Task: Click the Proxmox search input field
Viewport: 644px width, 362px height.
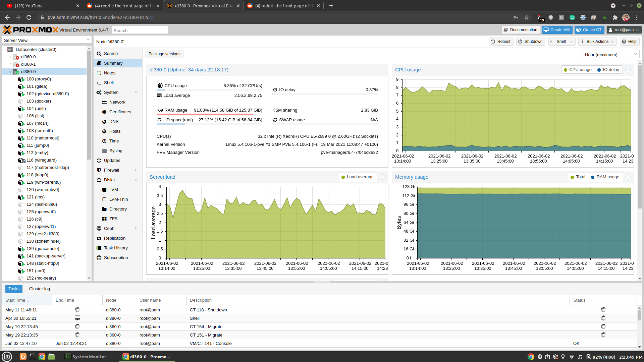Action: [140, 31]
